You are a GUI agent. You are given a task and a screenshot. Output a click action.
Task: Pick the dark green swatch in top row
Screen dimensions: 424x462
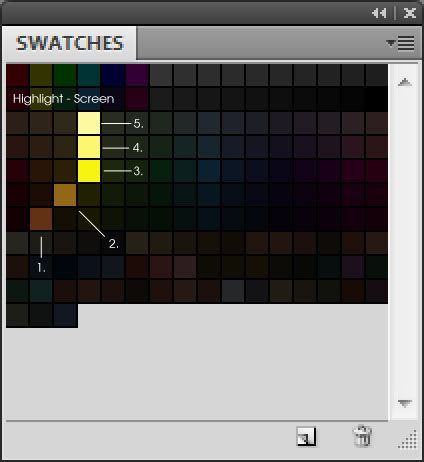point(65,75)
